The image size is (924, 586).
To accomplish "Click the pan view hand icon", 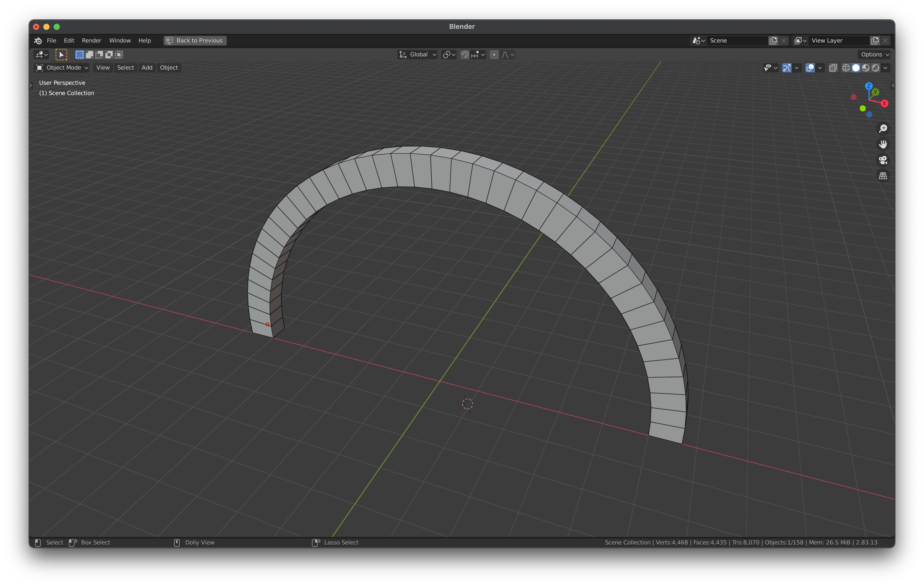I will [x=883, y=144].
